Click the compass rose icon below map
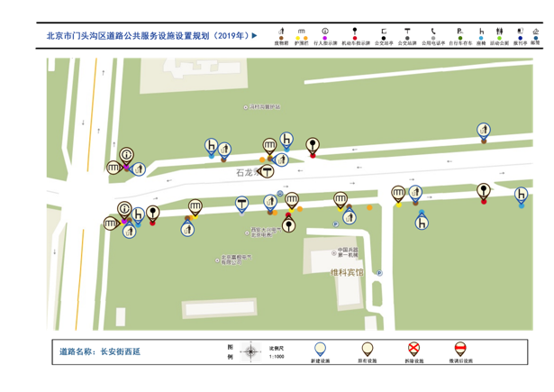Screen dimensions: 554x392 pos(250,351)
